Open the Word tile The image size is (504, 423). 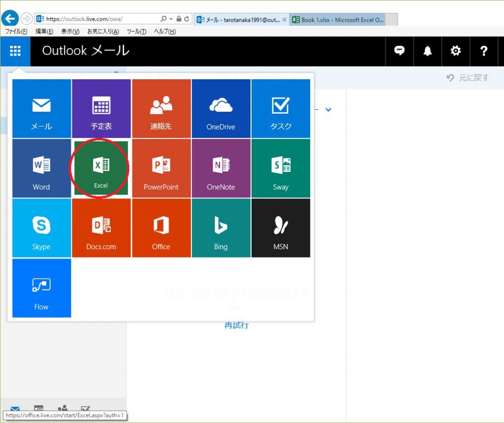(x=41, y=168)
